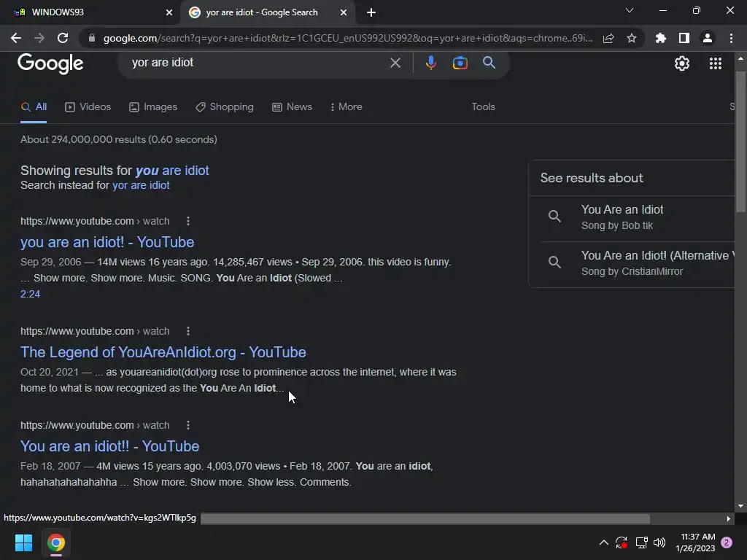
Task: Switch to the WINDOWS93 tab
Action: [x=90, y=12]
